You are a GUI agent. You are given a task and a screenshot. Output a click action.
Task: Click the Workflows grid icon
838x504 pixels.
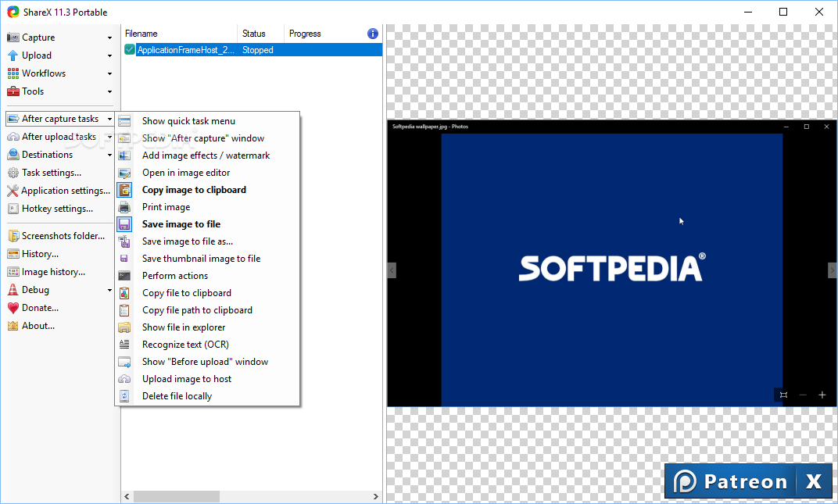click(13, 73)
